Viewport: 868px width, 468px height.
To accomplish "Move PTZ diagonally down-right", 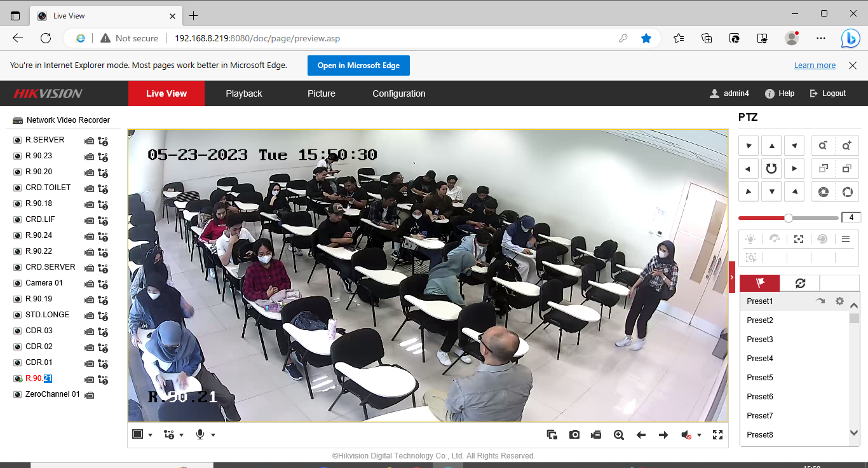I will pos(794,191).
